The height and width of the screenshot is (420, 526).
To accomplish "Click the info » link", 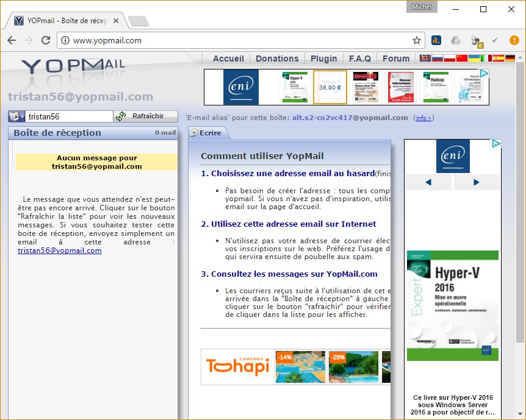I will pos(423,118).
